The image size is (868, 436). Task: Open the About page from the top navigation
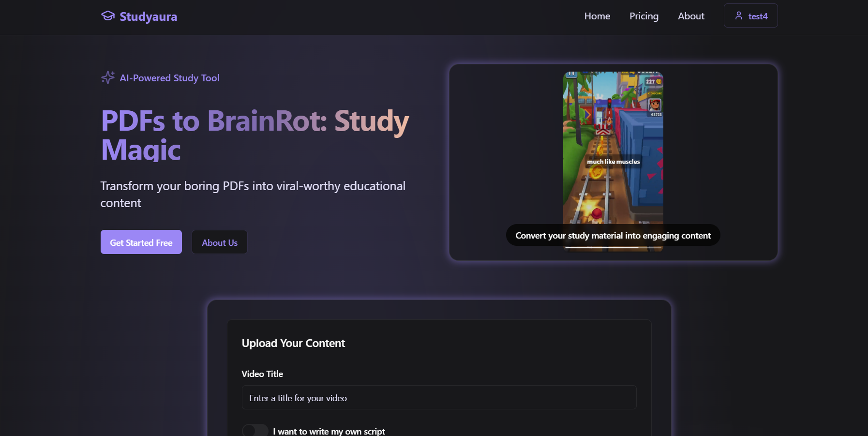coord(691,16)
